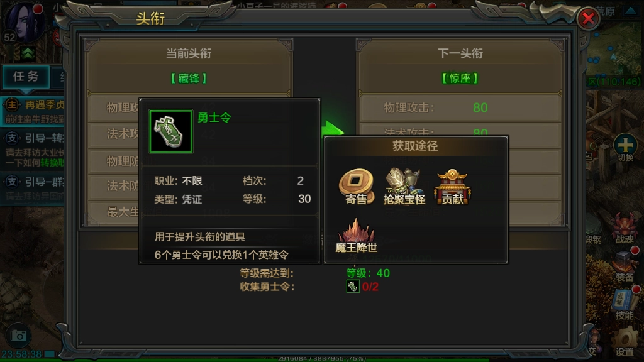Image resolution: width=644 pixels, height=362 pixels.
Task: Choose the 魔王降世 icon
Action: pos(356,235)
